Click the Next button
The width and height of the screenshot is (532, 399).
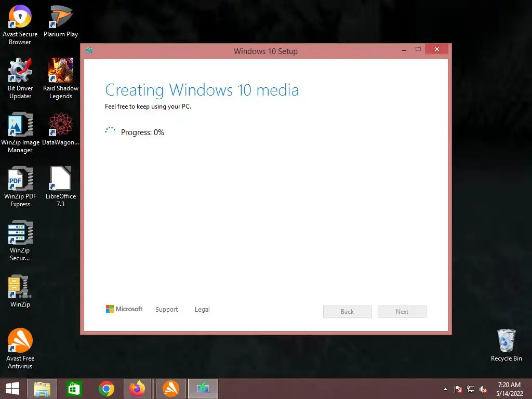coord(402,312)
